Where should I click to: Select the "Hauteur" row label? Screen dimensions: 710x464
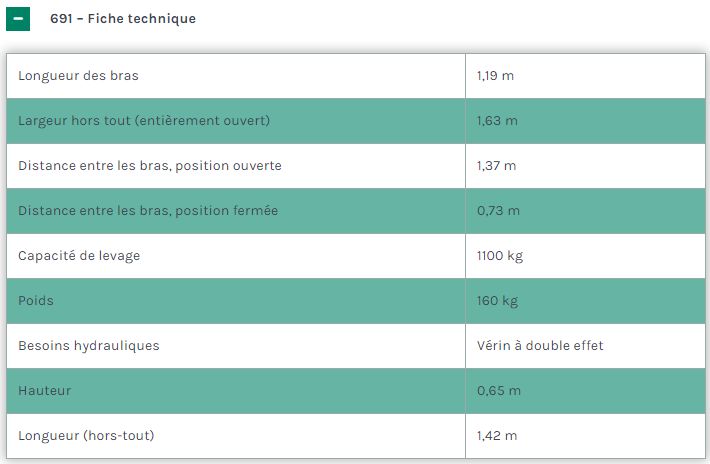(x=45, y=391)
